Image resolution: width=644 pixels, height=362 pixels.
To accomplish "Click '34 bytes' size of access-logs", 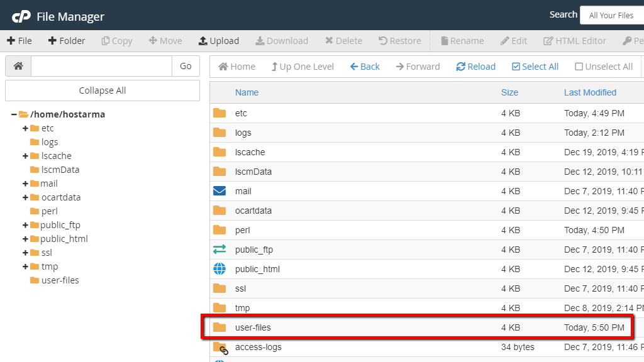I will pyautogui.click(x=518, y=347).
